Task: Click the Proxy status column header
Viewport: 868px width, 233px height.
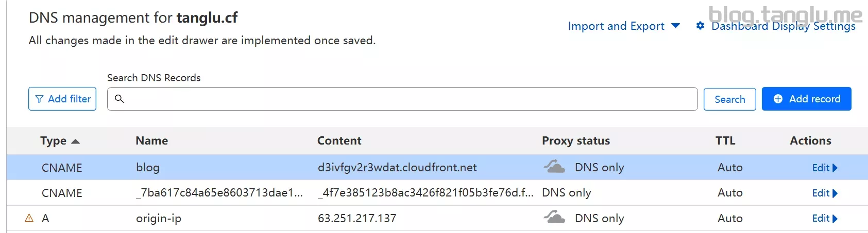Action: (x=575, y=140)
